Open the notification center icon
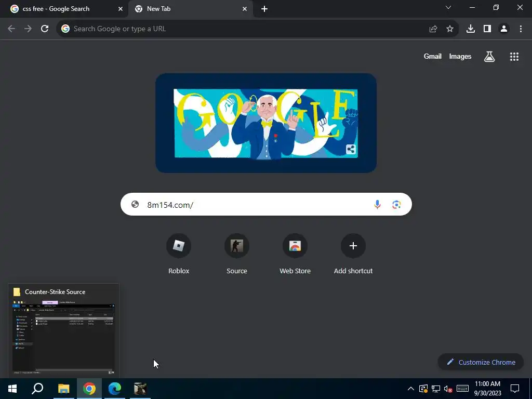532x399 pixels. coord(515,389)
